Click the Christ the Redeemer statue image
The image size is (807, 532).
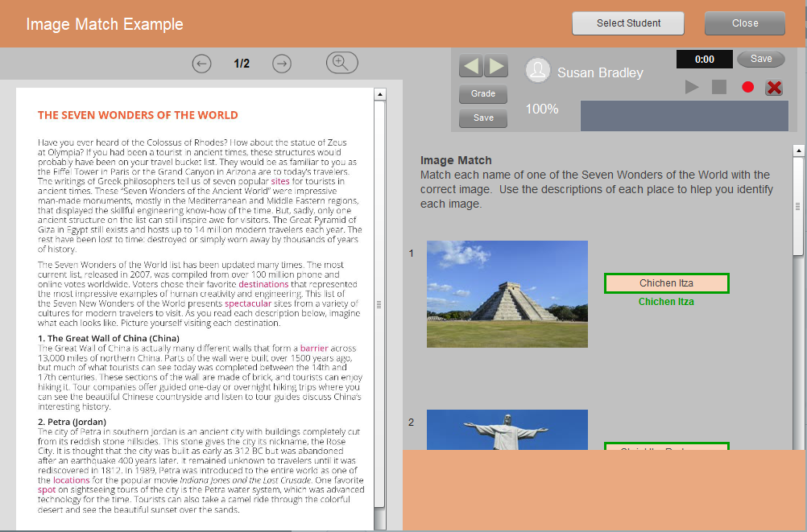[x=507, y=430]
